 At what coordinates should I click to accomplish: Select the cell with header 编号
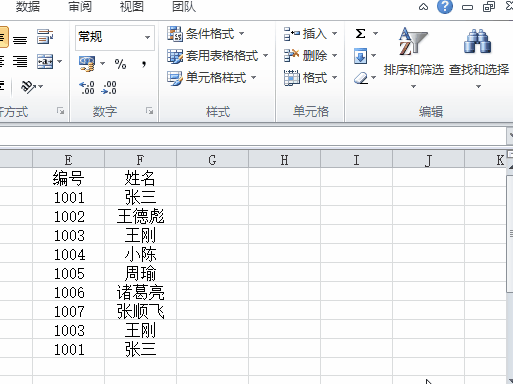click(68, 178)
